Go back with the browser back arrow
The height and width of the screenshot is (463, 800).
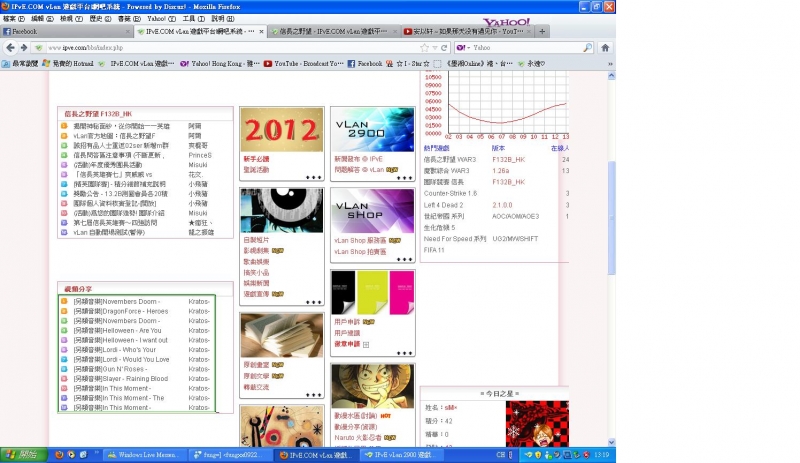pos(10,47)
